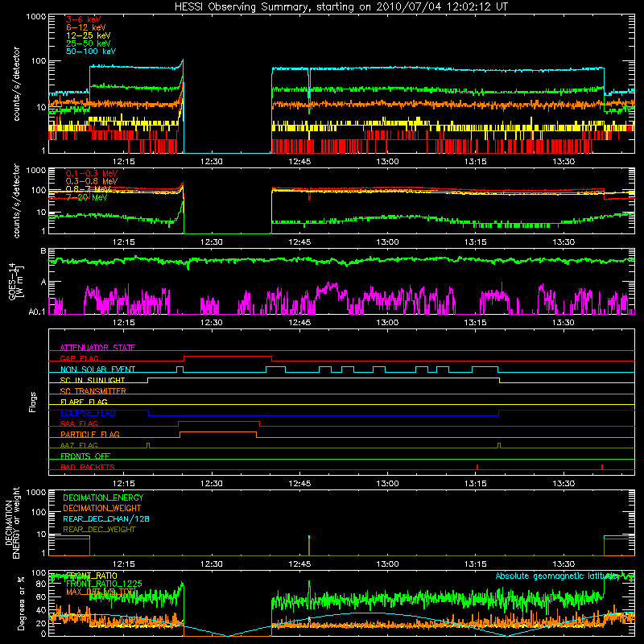Select the SAA_FLAG label
This screenshot has width=644, height=644.
[x=79, y=423]
